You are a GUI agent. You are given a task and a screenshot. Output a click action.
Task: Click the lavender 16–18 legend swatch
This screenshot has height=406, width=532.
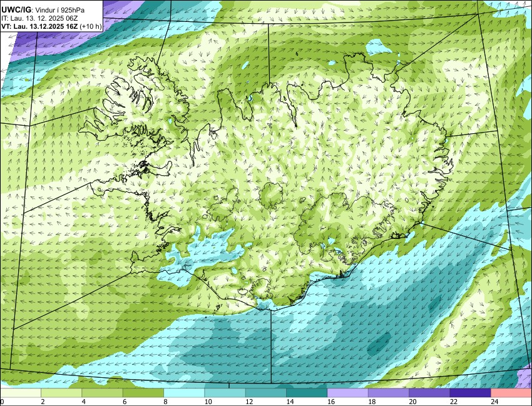348,393
